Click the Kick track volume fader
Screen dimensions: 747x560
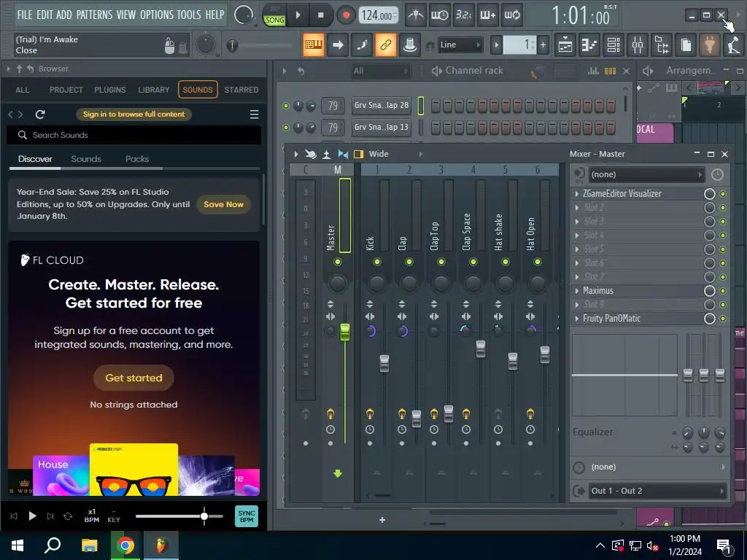pos(384,363)
